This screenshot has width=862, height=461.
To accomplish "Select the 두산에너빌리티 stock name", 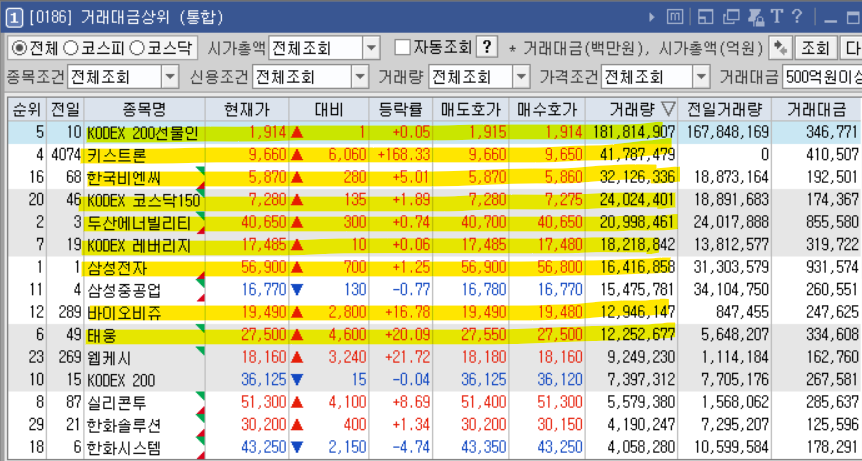I will click(139, 223).
